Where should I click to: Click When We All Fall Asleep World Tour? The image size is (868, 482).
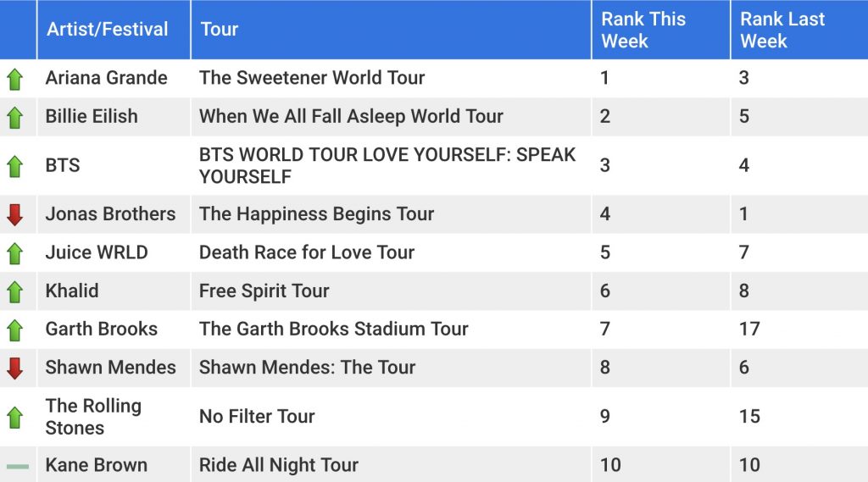[x=351, y=117]
